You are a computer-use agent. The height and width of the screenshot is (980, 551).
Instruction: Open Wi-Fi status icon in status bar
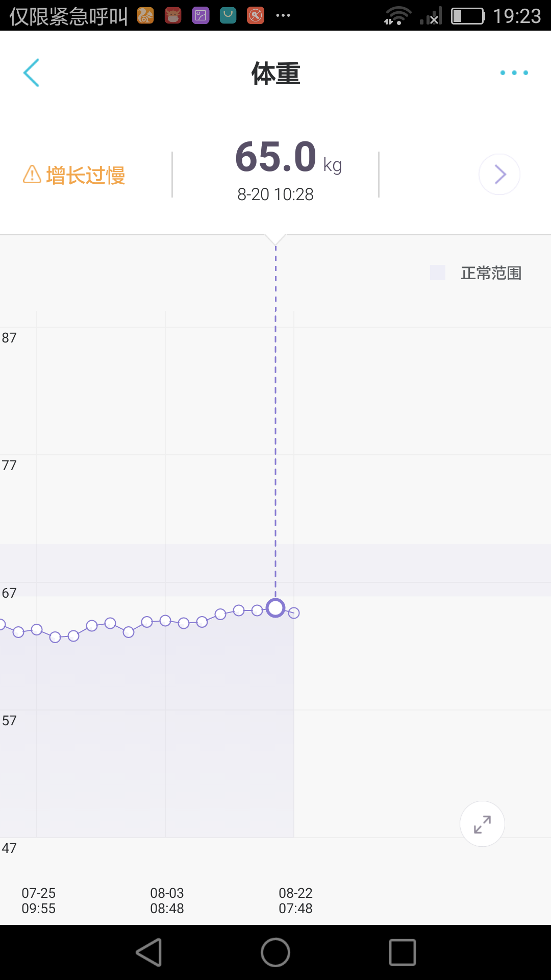[397, 16]
